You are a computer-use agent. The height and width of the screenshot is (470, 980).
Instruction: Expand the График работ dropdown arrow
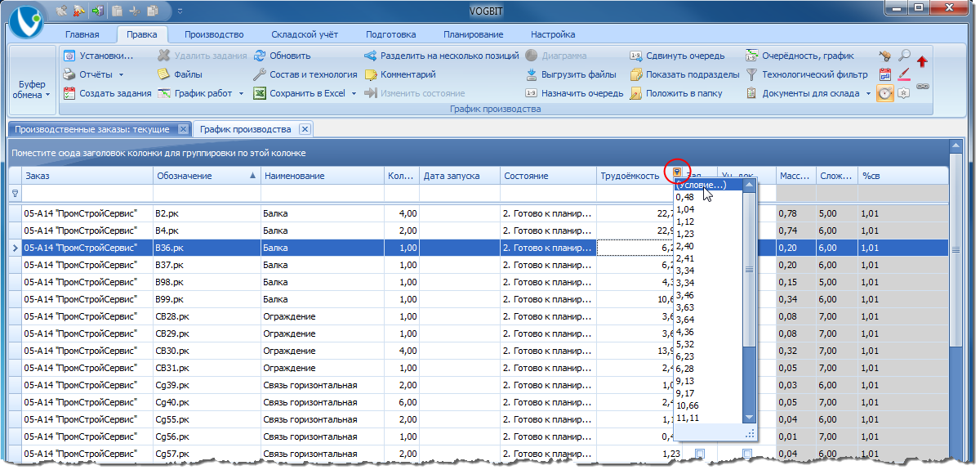click(242, 94)
